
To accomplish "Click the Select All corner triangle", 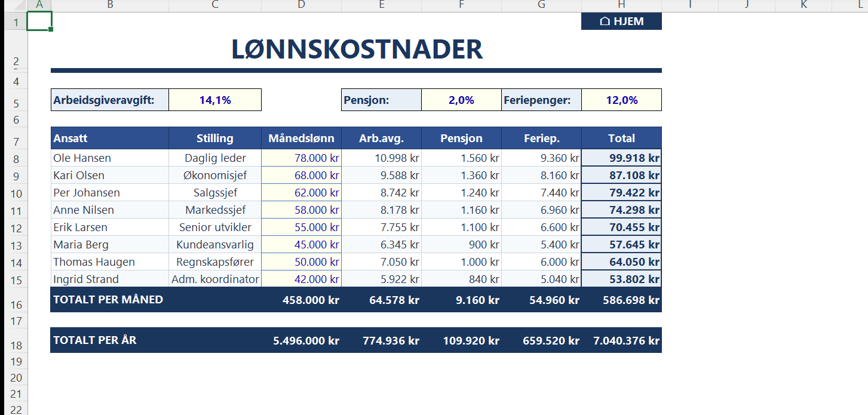I will point(14,5).
